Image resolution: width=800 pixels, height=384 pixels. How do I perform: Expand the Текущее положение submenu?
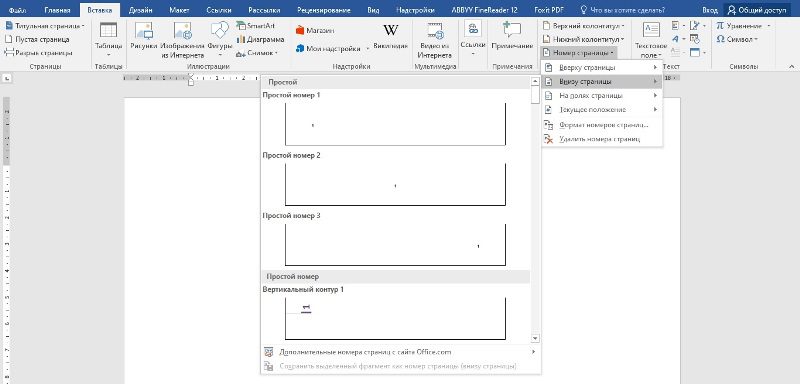602,110
